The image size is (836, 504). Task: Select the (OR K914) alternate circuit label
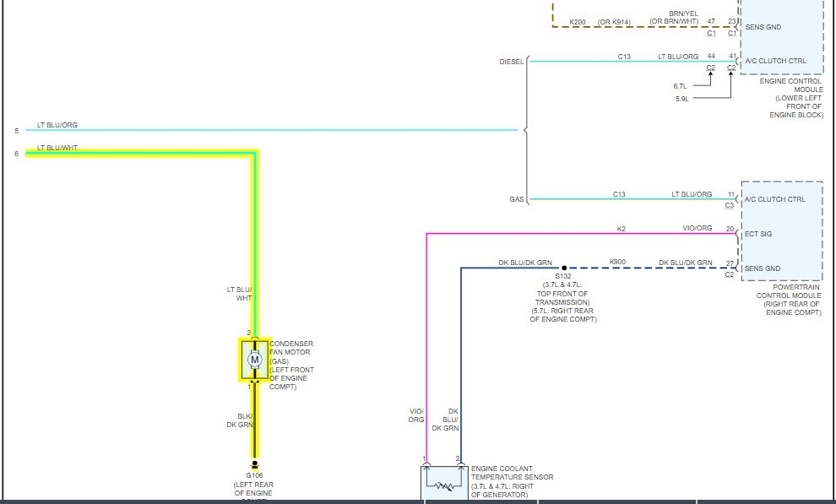click(614, 23)
